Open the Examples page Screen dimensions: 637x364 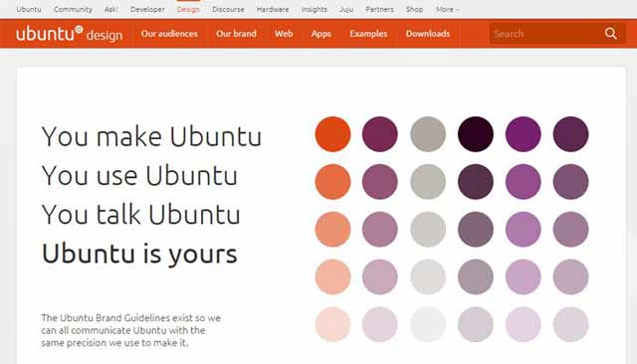[x=368, y=34]
